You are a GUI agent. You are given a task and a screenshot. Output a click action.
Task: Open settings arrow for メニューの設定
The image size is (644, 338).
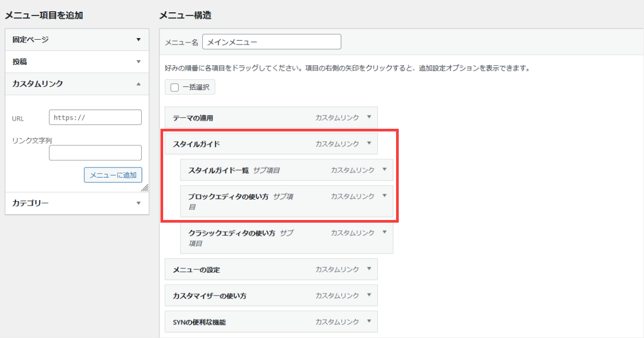click(369, 269)
